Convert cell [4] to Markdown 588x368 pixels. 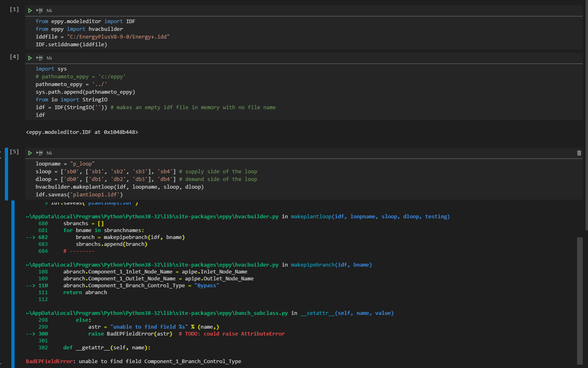pyautogui.click(x=49, y=58)
